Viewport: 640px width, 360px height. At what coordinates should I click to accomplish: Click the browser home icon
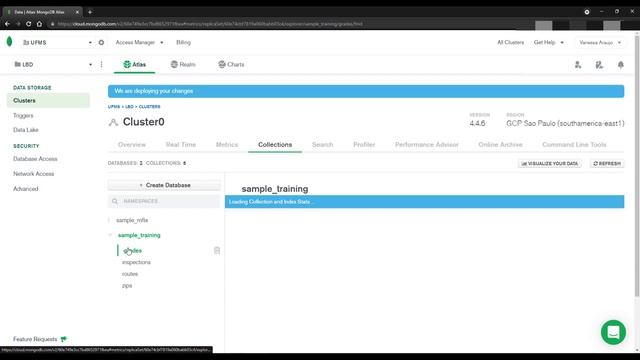pyautogui.click(x=39, y=24)
